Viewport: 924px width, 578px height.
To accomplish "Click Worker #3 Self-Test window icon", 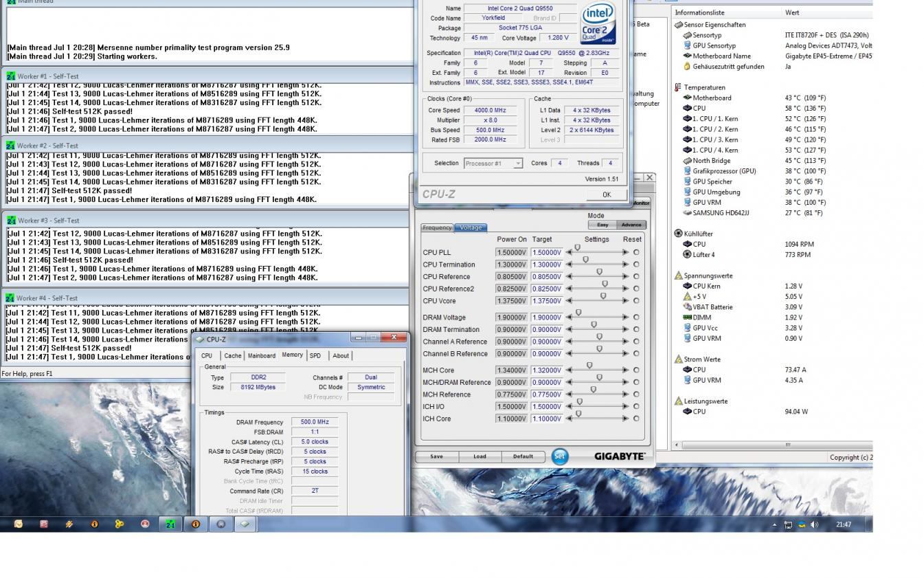I will [11, 221].
